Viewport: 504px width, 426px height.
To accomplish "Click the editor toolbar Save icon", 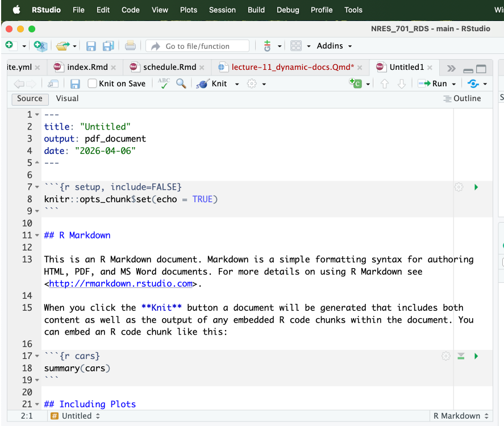I will (x=75, y=84).
